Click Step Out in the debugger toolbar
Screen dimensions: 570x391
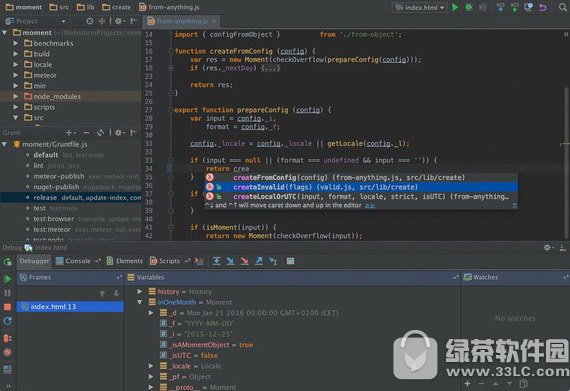[259, 261]
